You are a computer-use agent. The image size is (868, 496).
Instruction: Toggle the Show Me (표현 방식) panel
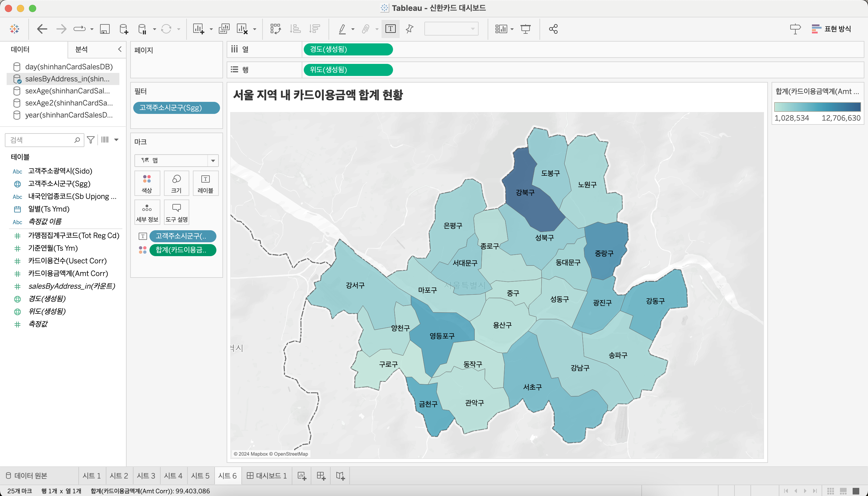(x=831, y=29)
